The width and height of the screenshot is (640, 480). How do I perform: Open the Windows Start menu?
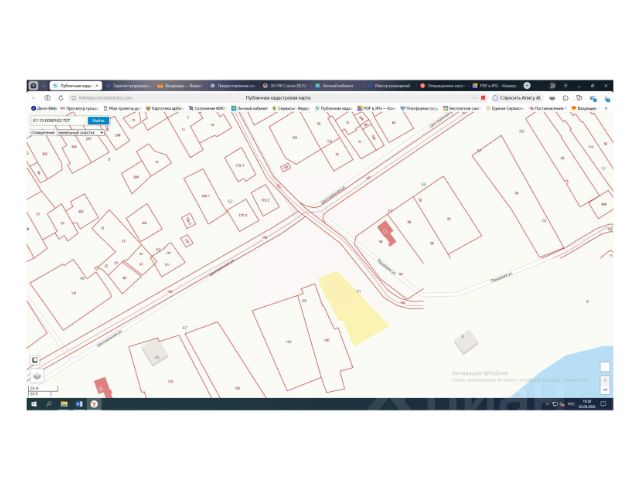34,404
